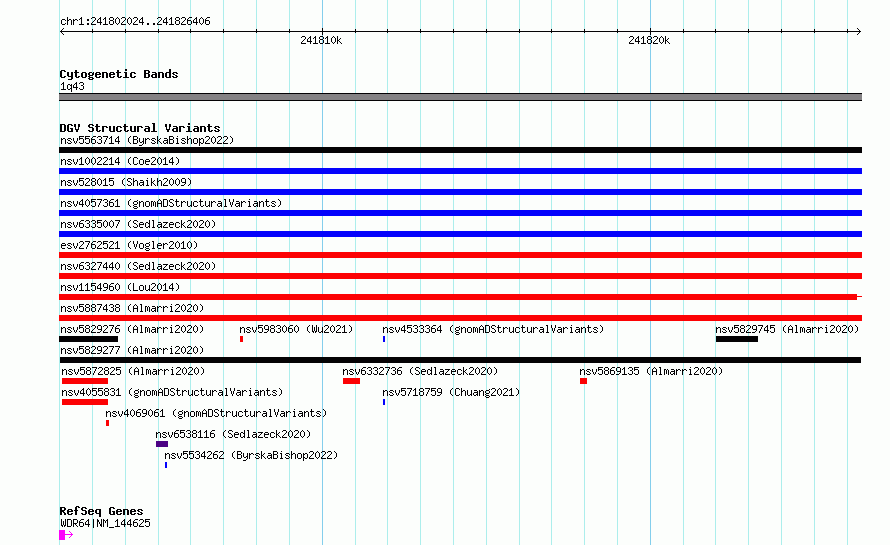
Task: Click the 241820k ruler position label
Action: (649, 40)
